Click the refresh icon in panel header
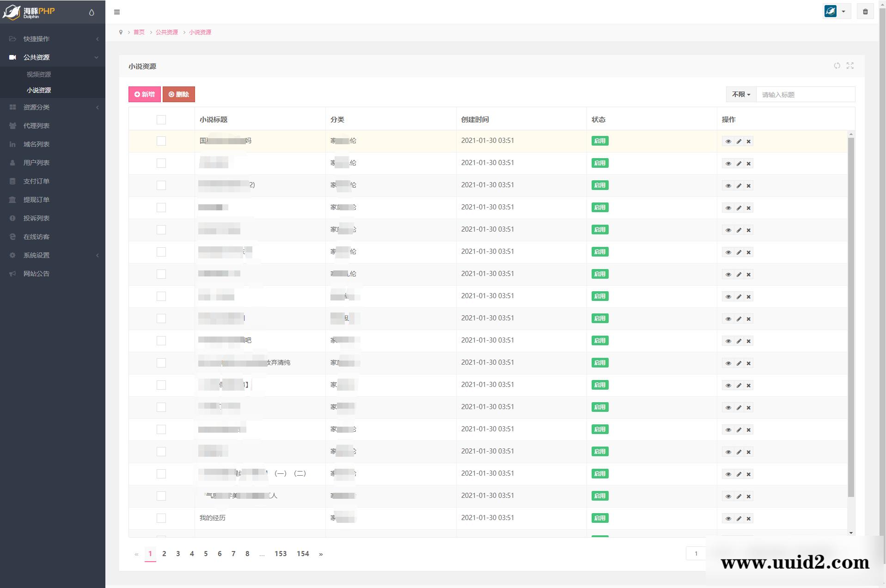 837,66
